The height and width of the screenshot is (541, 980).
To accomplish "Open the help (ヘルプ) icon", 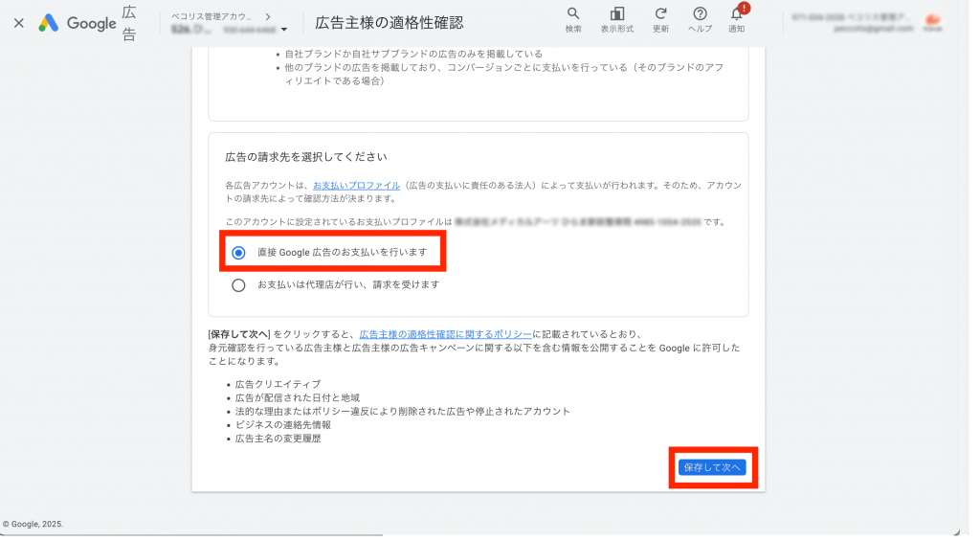I will click(700, 14).
